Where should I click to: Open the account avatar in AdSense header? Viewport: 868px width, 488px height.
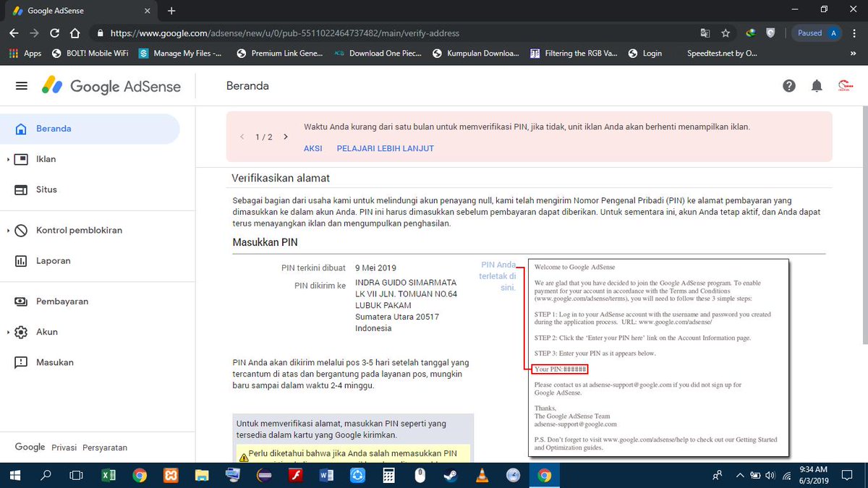[845, 86]
